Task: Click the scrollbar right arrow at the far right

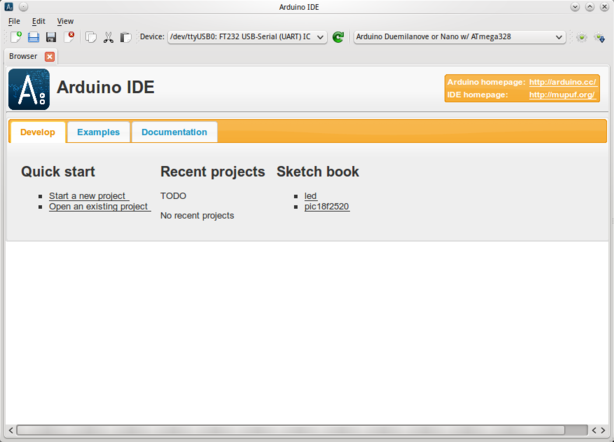Action: point(603,430)
